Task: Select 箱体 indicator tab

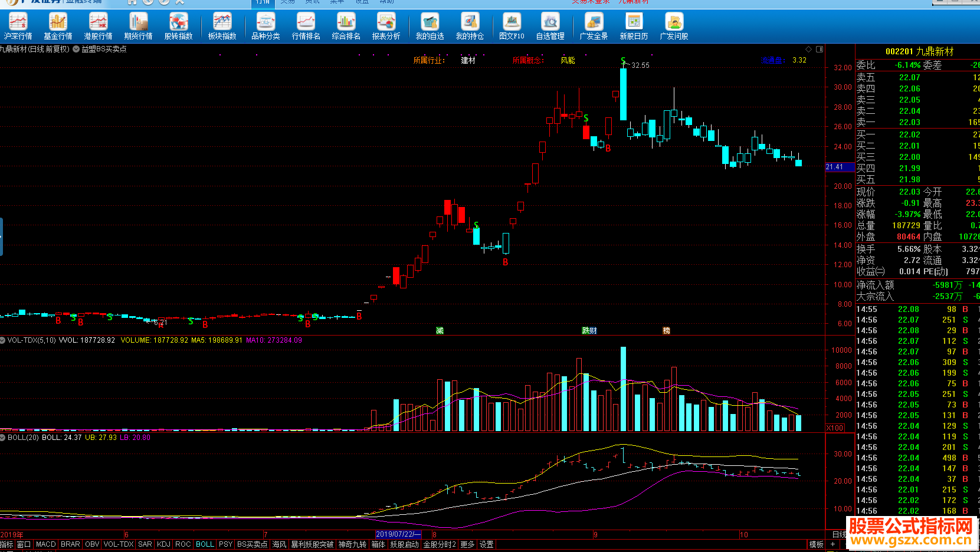Action: (x=378, y=544)
